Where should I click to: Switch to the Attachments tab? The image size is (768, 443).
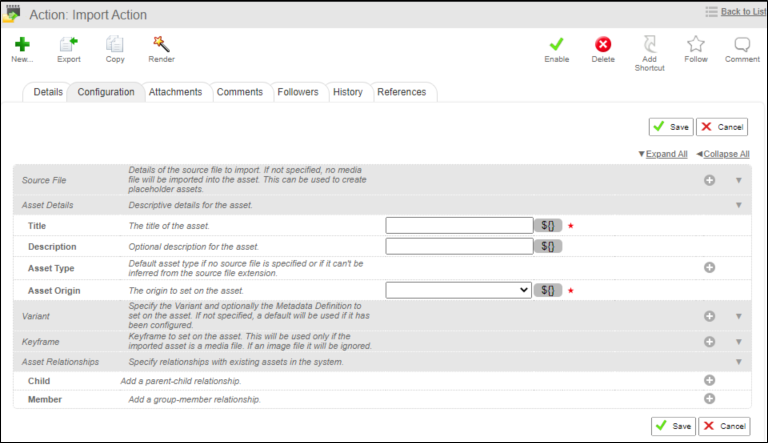(175, 92)
